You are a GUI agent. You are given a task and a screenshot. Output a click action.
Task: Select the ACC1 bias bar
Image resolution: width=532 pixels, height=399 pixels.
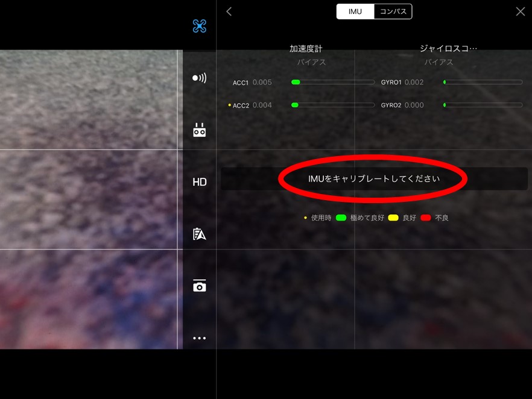click(333, 82)
